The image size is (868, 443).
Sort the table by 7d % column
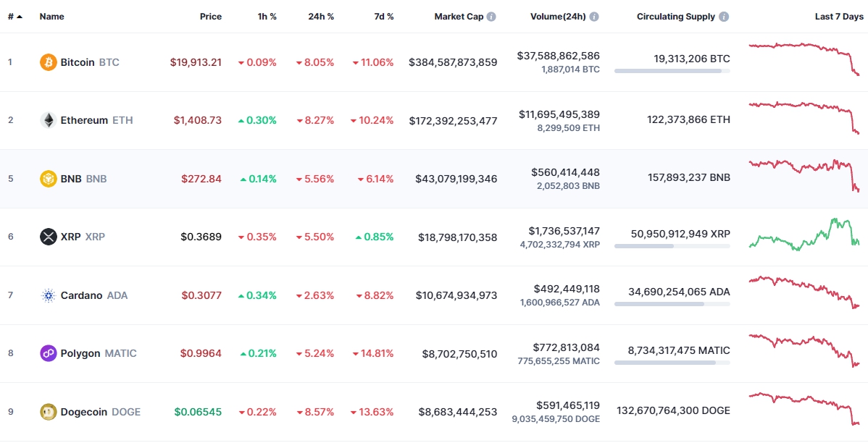384,17
